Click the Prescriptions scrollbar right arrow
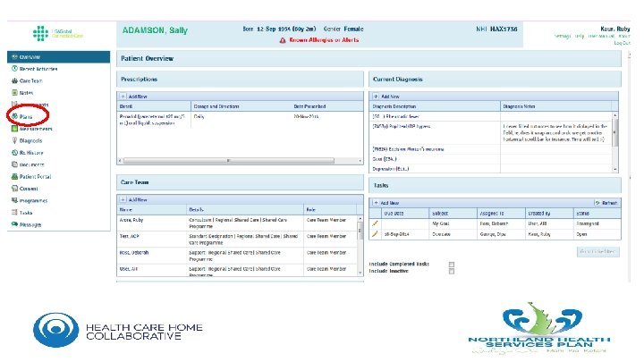Screen dimensions: 644x362 pyautogui.click(x=360, y=161)
